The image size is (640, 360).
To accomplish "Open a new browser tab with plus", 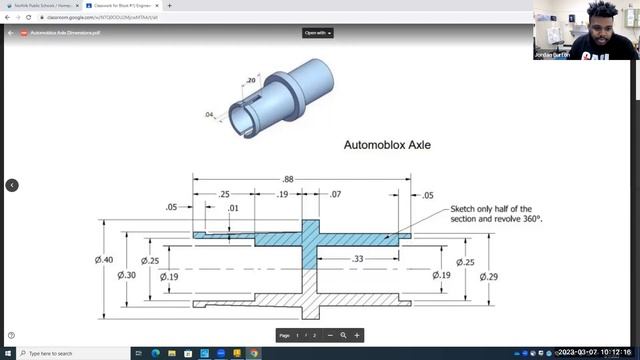I will [x=169, y=6].
